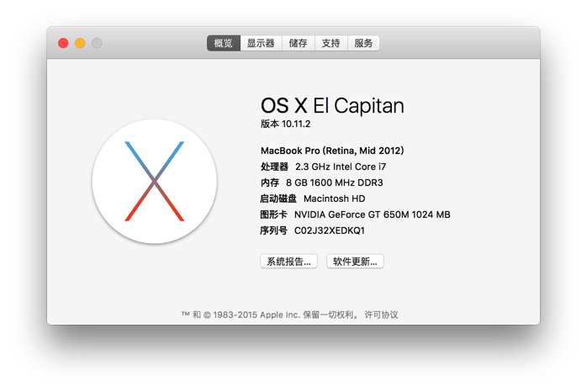Open 系统报告 system report
The image size is (587, 392).
click(x=288, y=262)
